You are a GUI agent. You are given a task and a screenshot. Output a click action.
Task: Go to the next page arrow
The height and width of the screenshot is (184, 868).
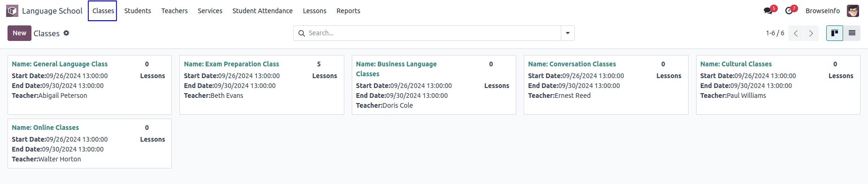tap(811, 33)
